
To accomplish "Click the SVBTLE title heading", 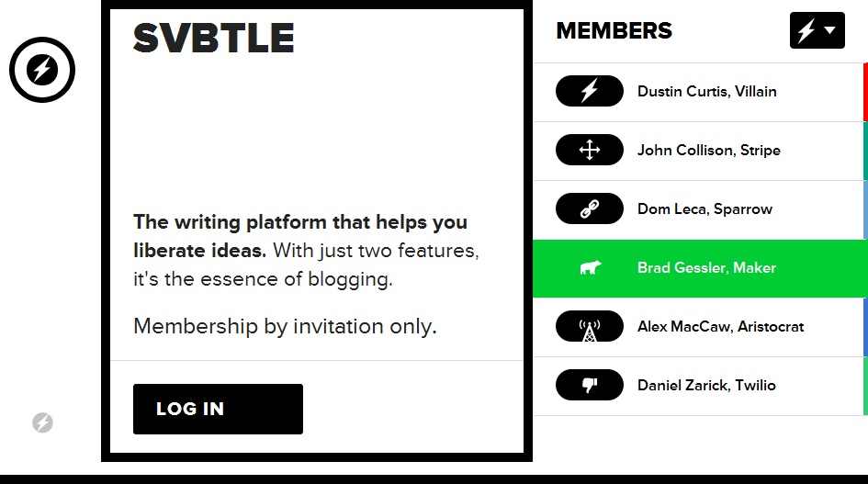I will [214, 39].
